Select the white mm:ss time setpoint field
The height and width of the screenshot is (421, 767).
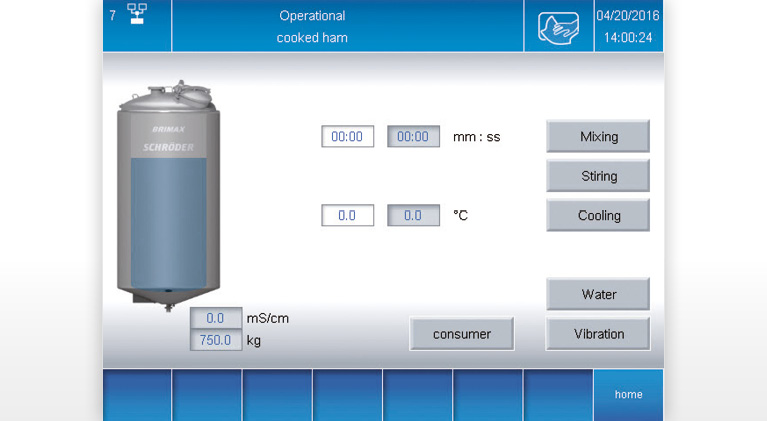pyautogui.click(x=347, y=137)
